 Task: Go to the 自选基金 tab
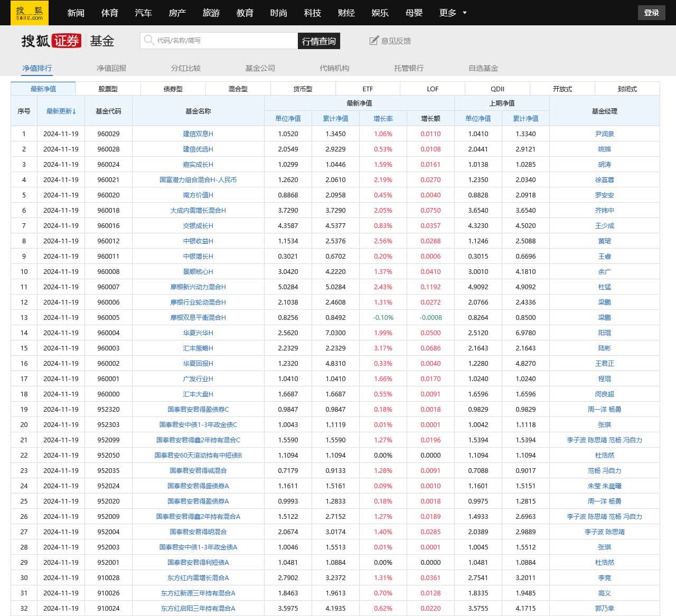pos(483,68)
